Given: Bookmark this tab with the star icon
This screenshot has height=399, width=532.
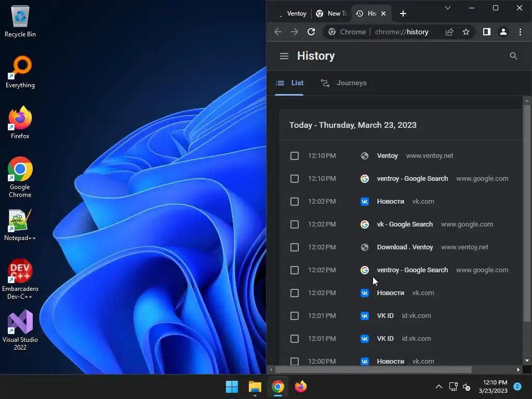Looking at the screenshot, I should pyautogui.click(x=466, y=32).
